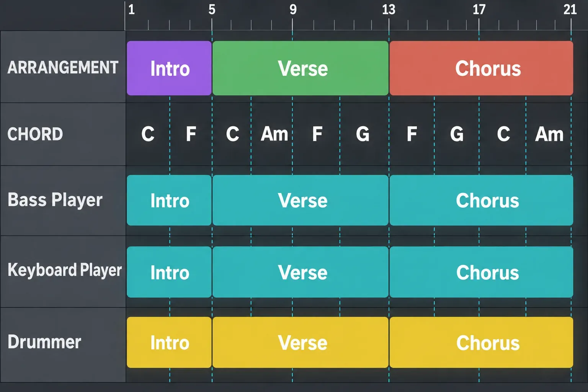Select Bass Player Chorus region
This screenshot has width=588, height=392.
[481, 200]
